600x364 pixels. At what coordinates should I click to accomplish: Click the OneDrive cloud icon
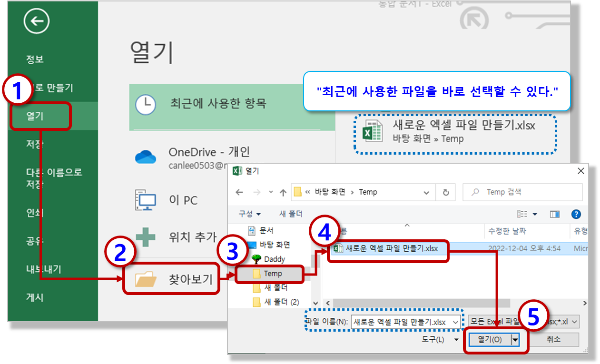click(x=145, y=157)
